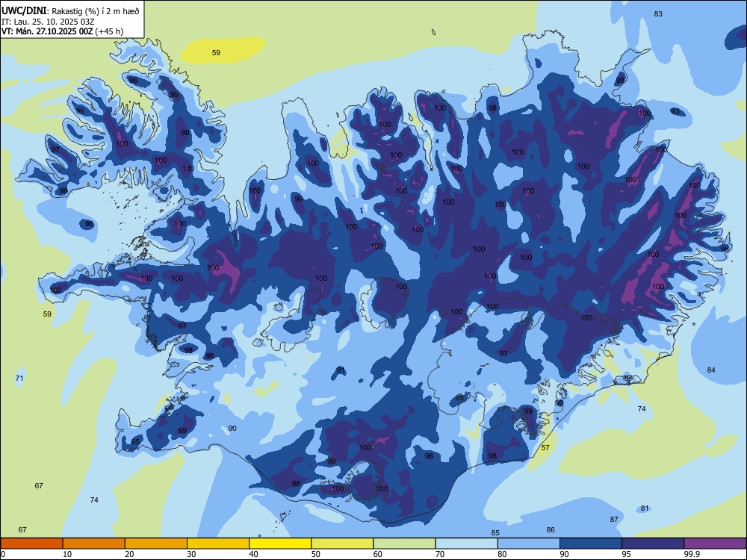
Task: Select the 40–50 bright yellow legend swatch
Action: pyautogui.click(x=280, y=544)
